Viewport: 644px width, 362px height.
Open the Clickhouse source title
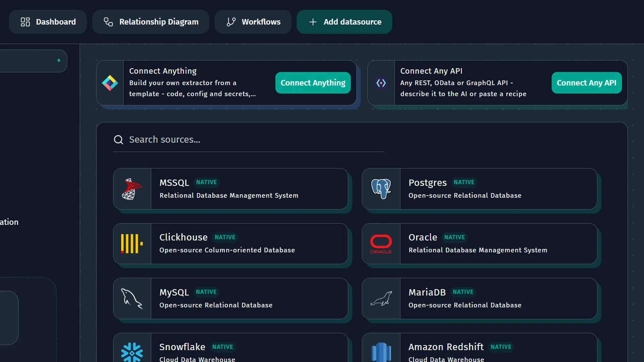coord(183,237)
